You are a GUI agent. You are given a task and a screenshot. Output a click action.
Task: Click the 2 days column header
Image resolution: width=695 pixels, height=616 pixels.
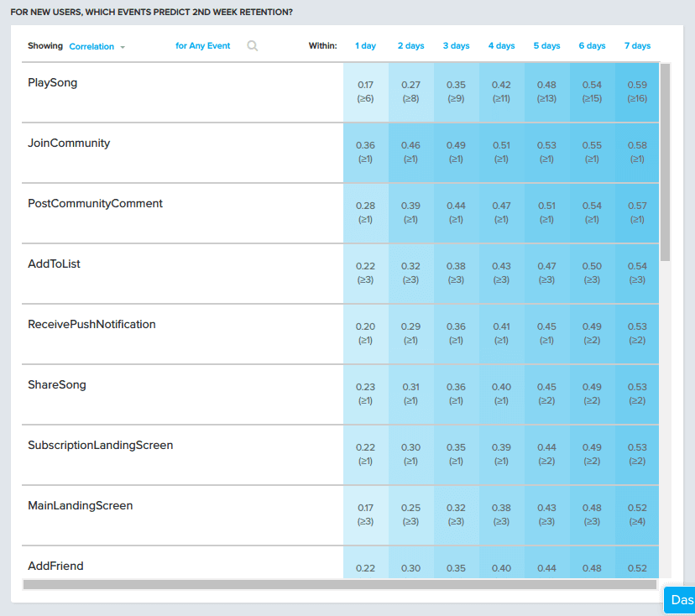[x=410, y=46]
